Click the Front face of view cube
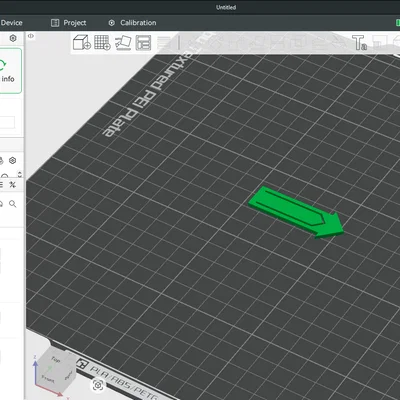The image size is (400, 400). (x=48, y=379)
